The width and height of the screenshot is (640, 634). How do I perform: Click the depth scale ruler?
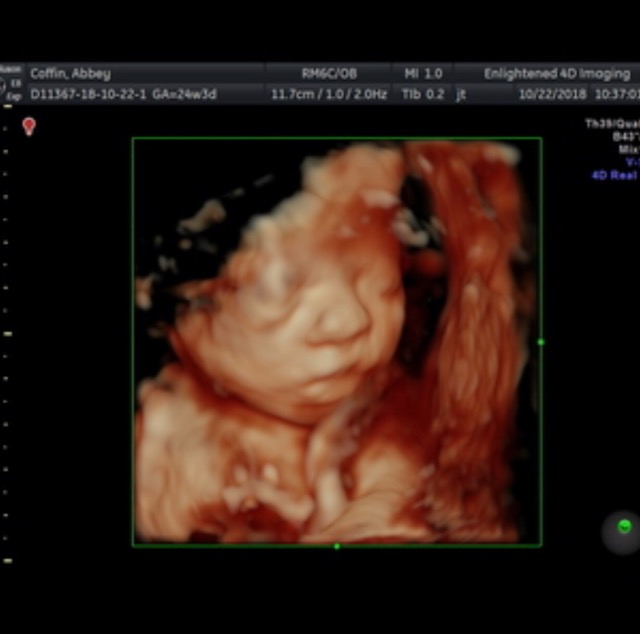coord(7,334)
